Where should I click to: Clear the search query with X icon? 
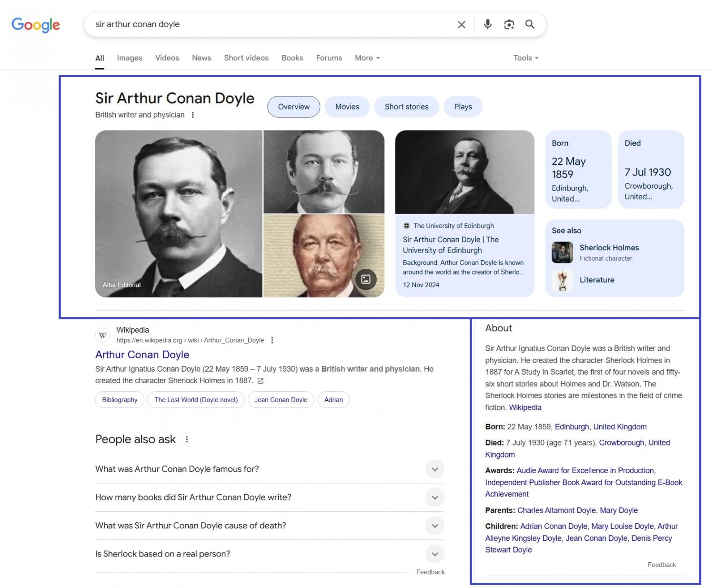coord(461,24)
